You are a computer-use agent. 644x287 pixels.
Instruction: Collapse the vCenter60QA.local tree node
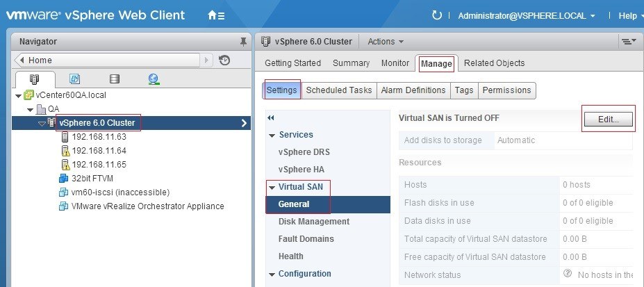point(18,96)
